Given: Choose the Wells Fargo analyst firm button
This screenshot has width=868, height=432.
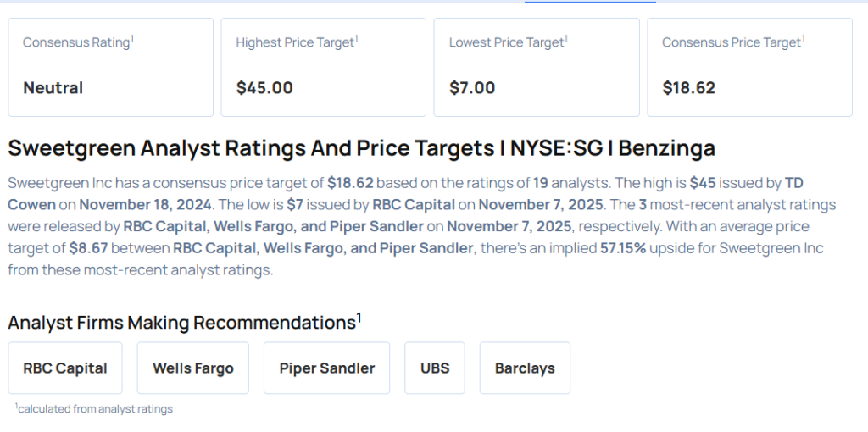Looking at the screenshot, I should pos(192,368).
